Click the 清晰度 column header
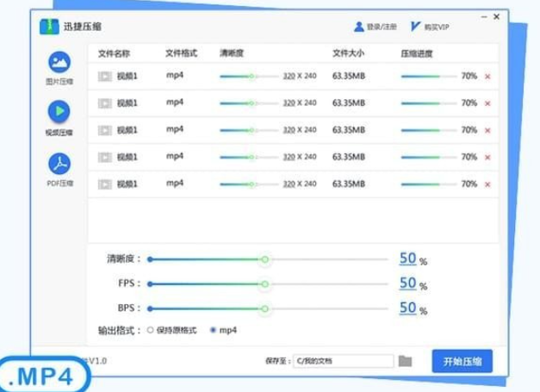Image resolution: width=540 pixels, height=392 pixels. (232, 53)
